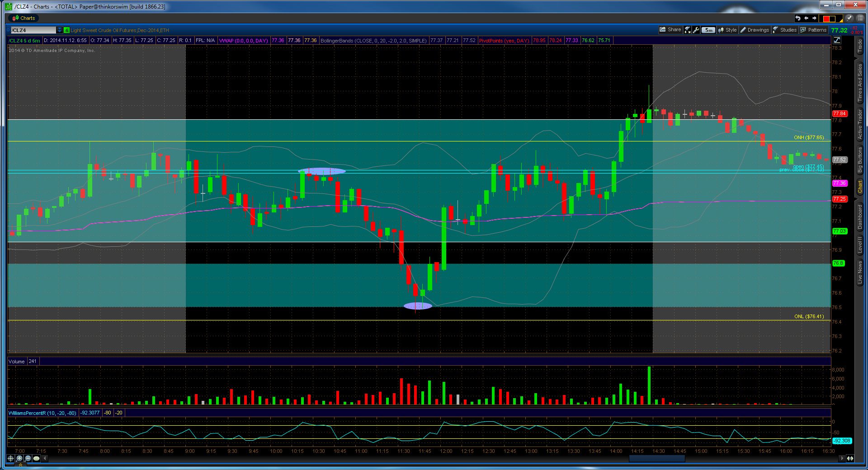This screenshot has width=868, height=470.
Task: Click the purple ellipse drawing near 10:30
Action: pyautogui.click(x=322, y=171)
